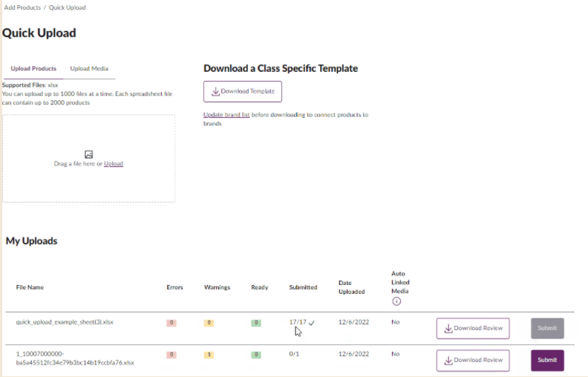
Task: Click the 0/1 submitted count in the second row
Action: [295, 354]
